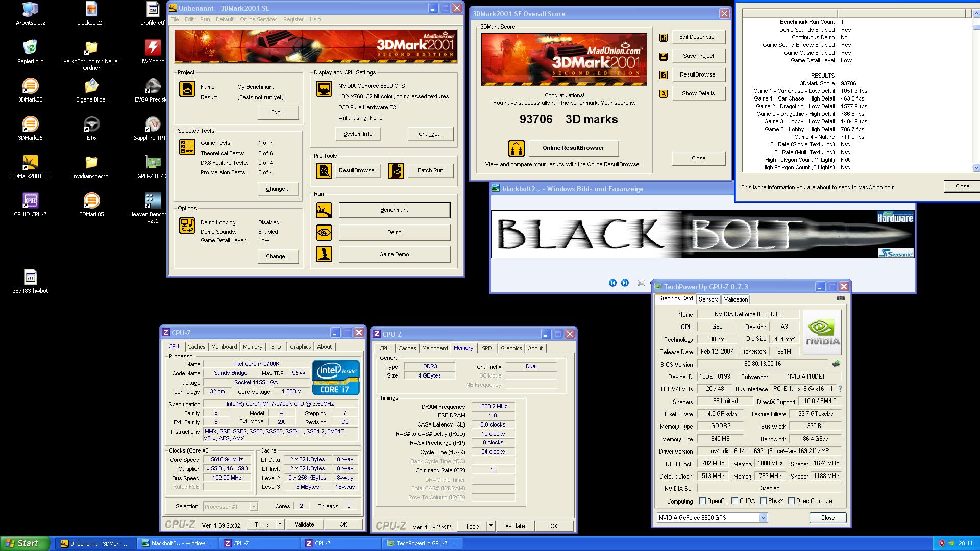
Task: Click the Save Project disk icon
Action: point(664,56)
